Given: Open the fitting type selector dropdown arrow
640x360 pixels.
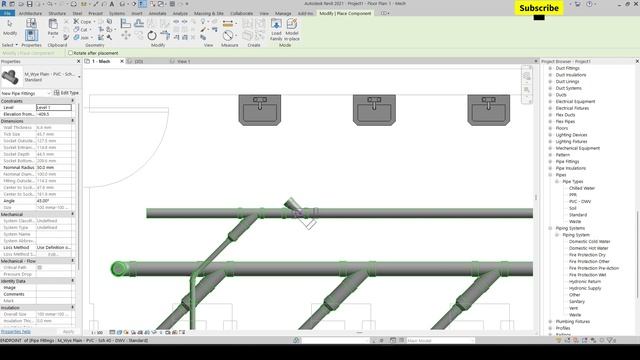Looking at the screenshot, I should (x=79, y=77).
